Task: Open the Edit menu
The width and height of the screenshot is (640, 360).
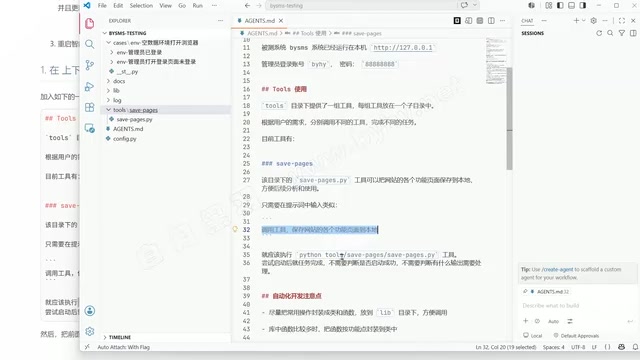Action: pos(118,5)
